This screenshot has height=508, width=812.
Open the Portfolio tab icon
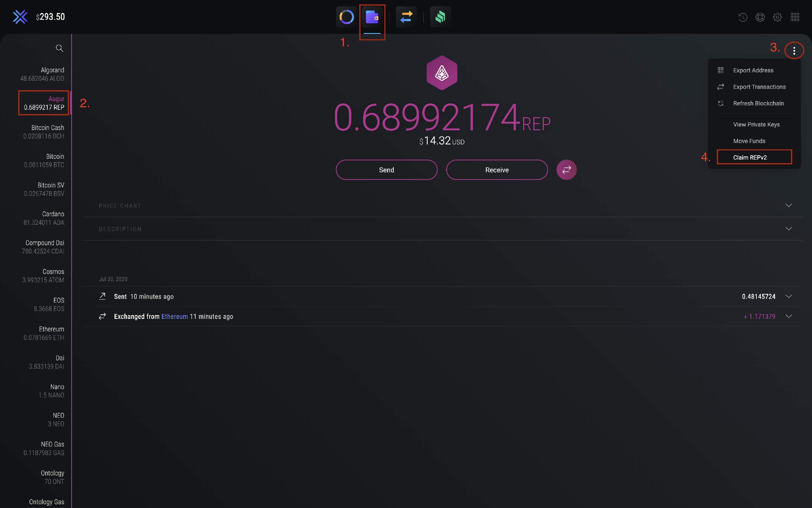tap(347, 17)
